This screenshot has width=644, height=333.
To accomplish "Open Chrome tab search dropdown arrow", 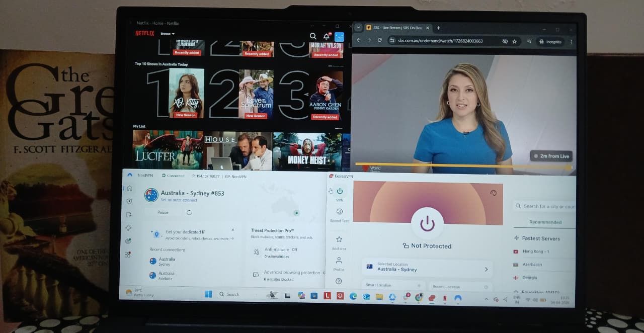I will point(358,28).
